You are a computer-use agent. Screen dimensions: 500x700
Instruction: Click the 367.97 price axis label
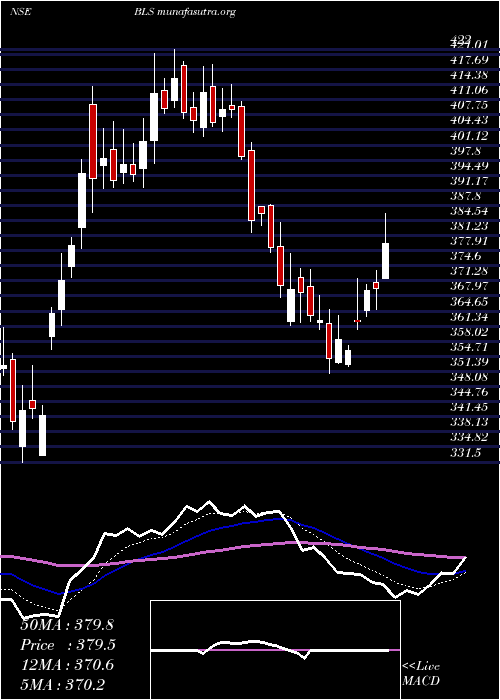click(469, 287)
